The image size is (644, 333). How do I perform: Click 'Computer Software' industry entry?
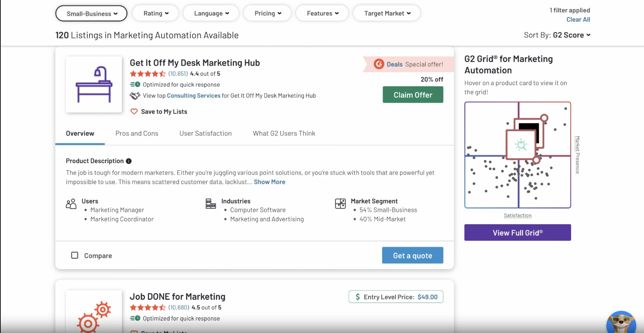[x=258, y=210]
